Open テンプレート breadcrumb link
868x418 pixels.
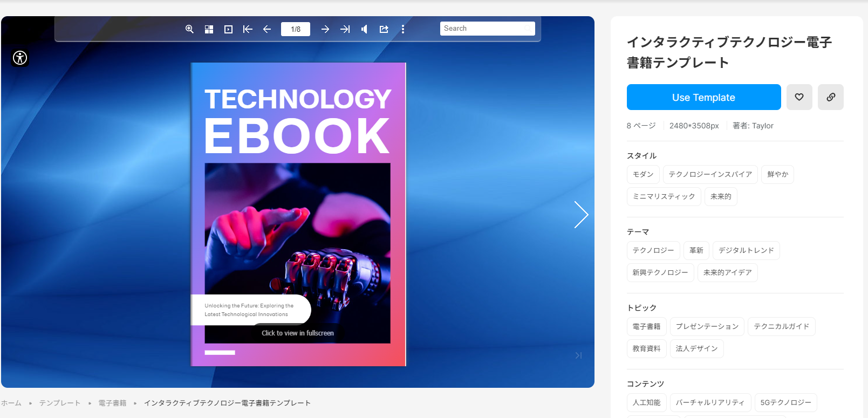(x=60, y=403)
